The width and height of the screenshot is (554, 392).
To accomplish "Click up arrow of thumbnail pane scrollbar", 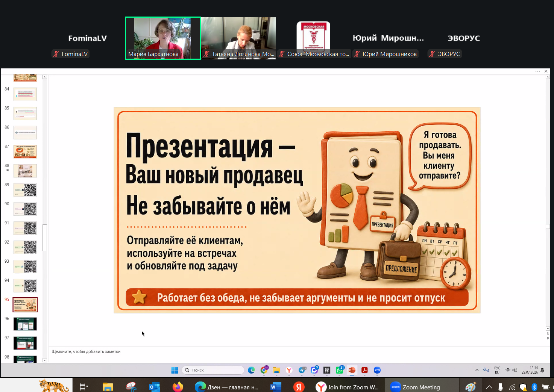I will pos(45,77).
